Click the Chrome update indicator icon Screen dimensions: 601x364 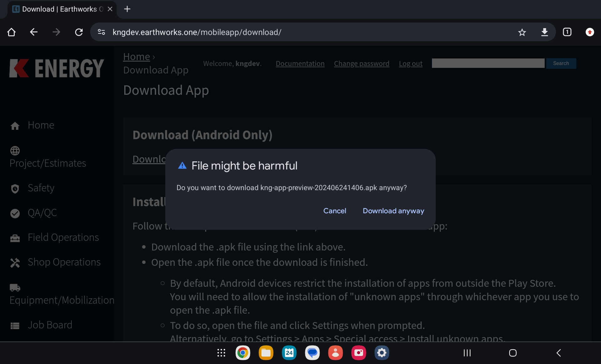(589, 32)
